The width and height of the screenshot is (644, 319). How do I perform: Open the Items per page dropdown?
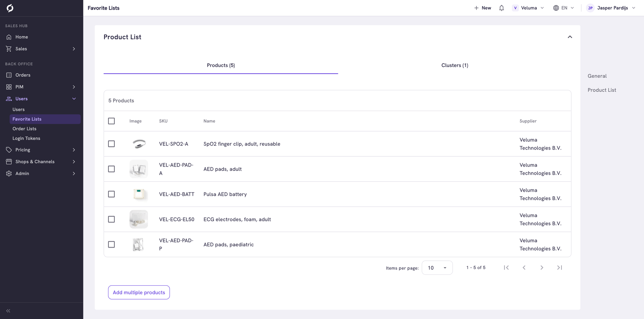tap(437, 268)
